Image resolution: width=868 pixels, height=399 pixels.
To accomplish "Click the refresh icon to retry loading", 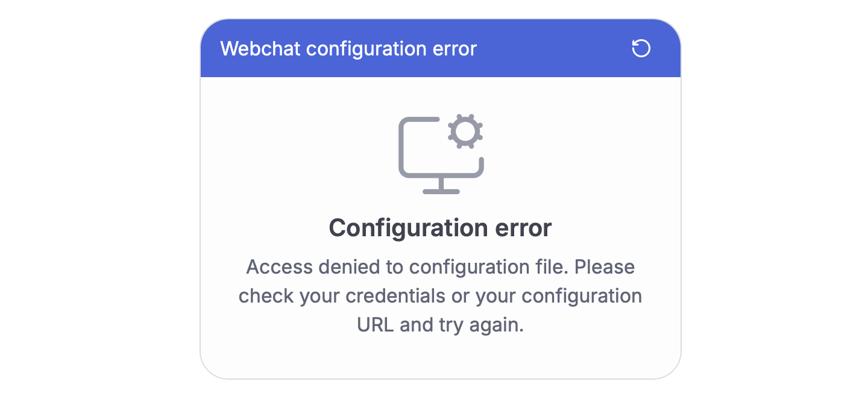I will click(641, 49).
